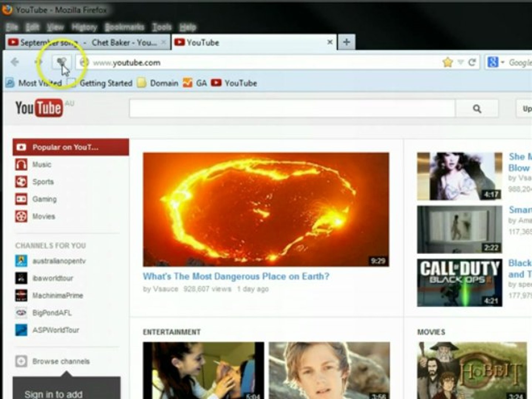Click the Sports soccer ball icon
The height and width of the screenshot is (399, 532).
coord(21,182)
